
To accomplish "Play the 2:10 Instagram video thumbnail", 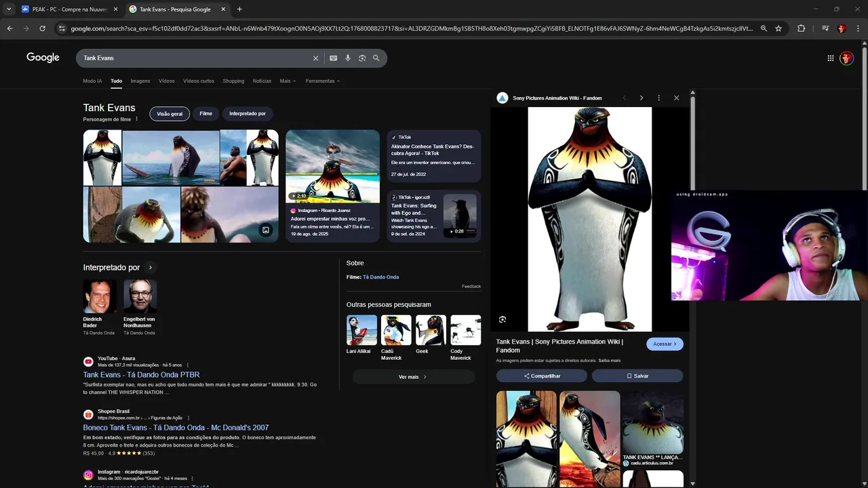I will click(x=332, y=166).
